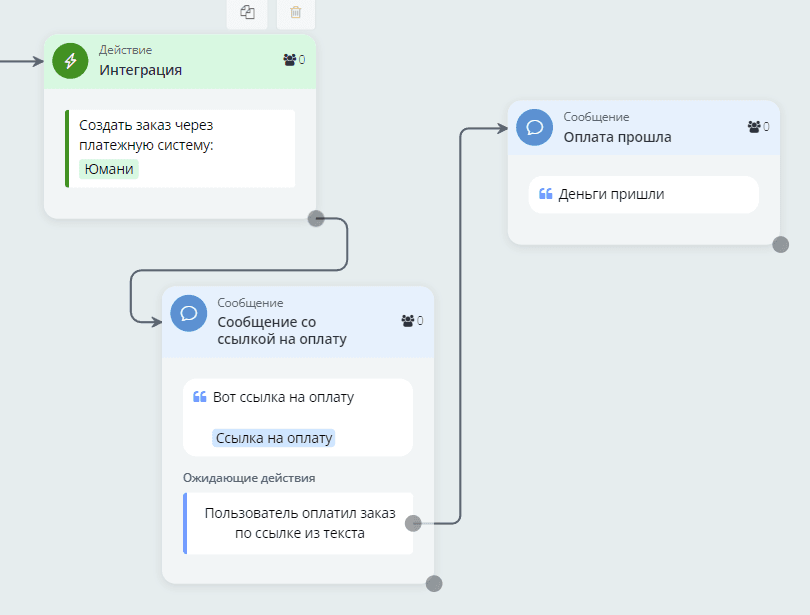Click the Ссылка на оплату variable tag
The image size is (810, 615).
[x=273, y=438]
